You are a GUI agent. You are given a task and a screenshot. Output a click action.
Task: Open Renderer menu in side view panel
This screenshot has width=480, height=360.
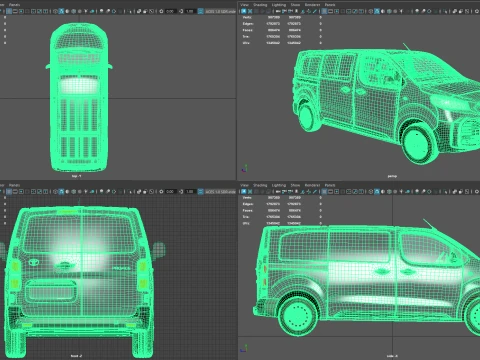(x=312, y=185)
